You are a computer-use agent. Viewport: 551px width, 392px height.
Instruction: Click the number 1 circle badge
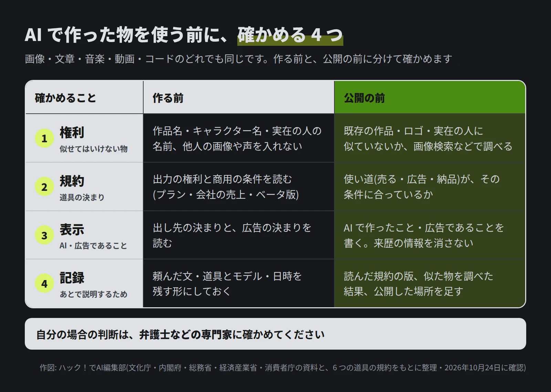click(x=44, y=138)
